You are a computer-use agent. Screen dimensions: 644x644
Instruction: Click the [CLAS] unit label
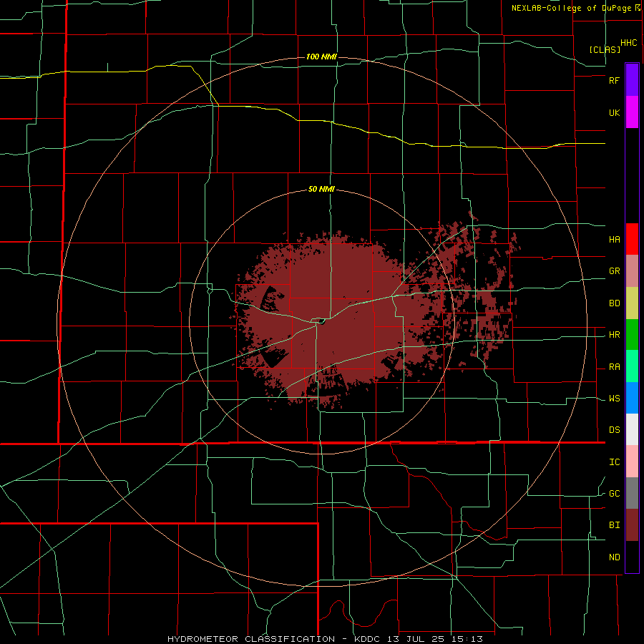[x=605, y=49]
